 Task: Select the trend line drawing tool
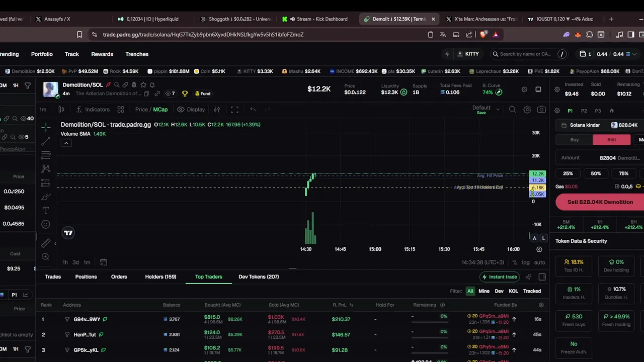pos(46,141)
